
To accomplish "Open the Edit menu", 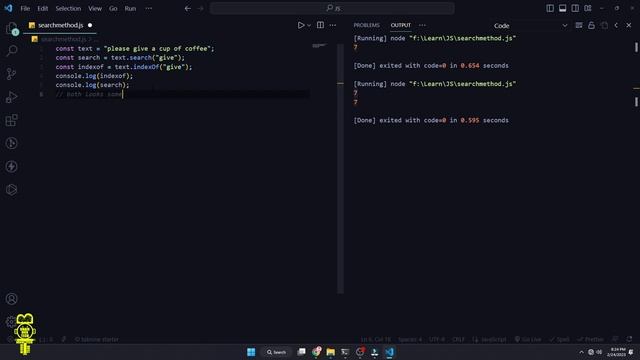I will pyautogui.click(x=42, y=8).
